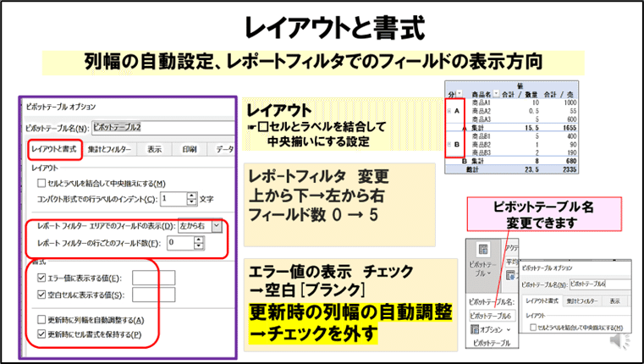The width and height of the screenshot is (644, 364).
Task: Click the ピボットテーブル2 name field
Action: click(x=162, y=127)
